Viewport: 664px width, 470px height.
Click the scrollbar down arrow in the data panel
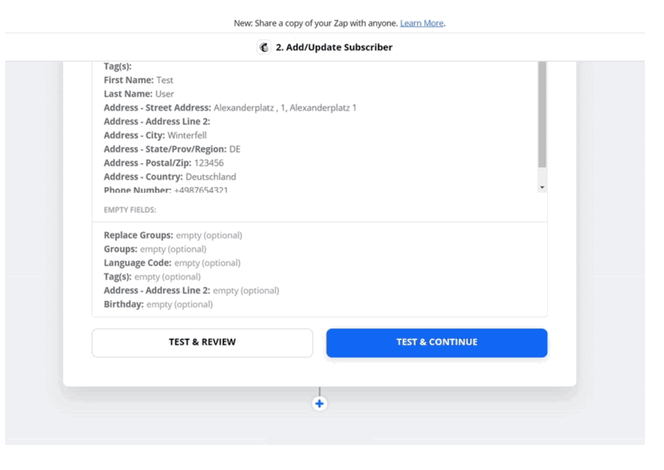point(542,187)
